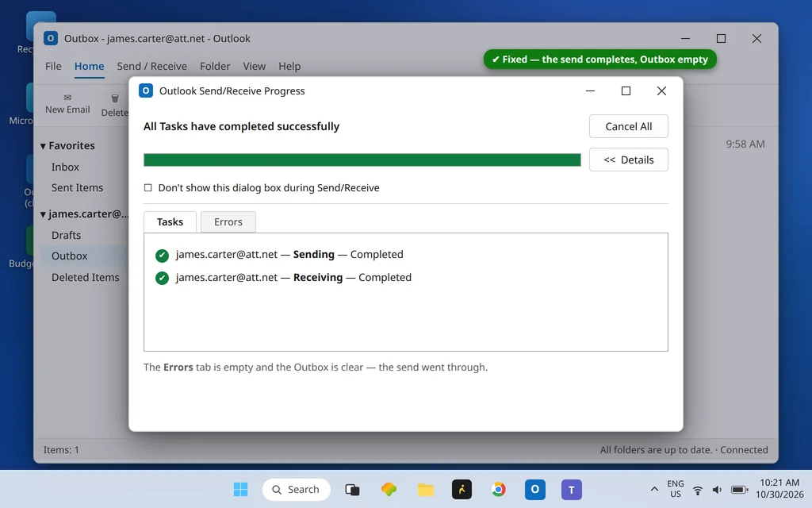Open the Inbox folder under Favorites

tap(65, 167)
